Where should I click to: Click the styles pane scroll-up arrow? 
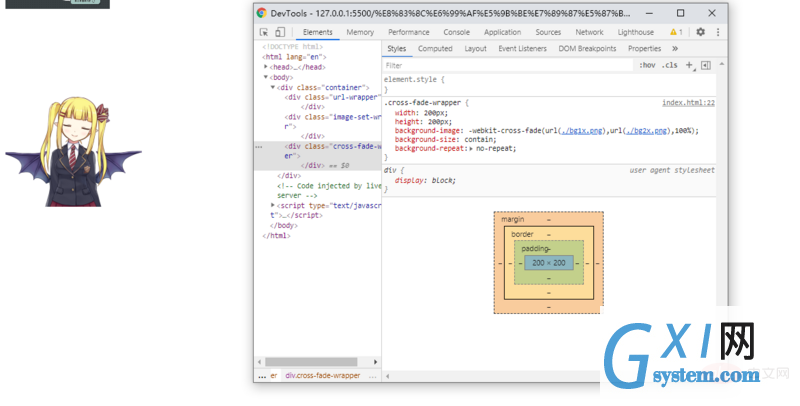coord(721,64)
